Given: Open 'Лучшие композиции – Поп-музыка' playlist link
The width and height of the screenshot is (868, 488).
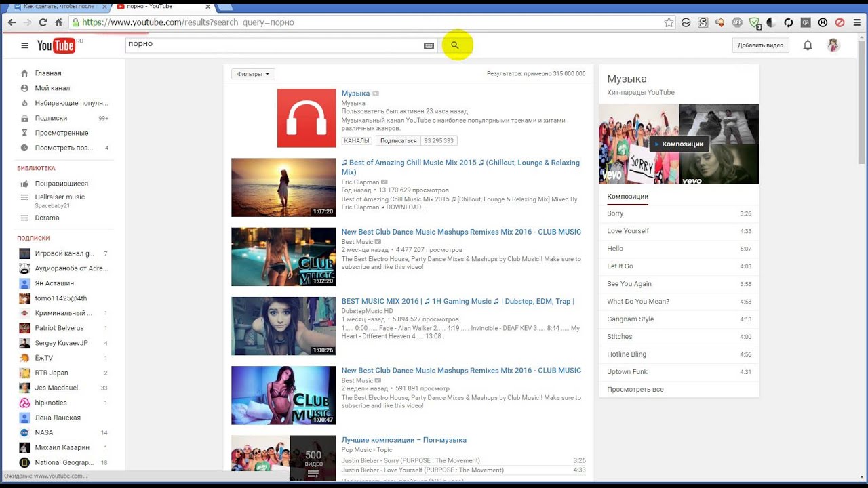Looking at the screenshot, I should click(x=404, y=440).
